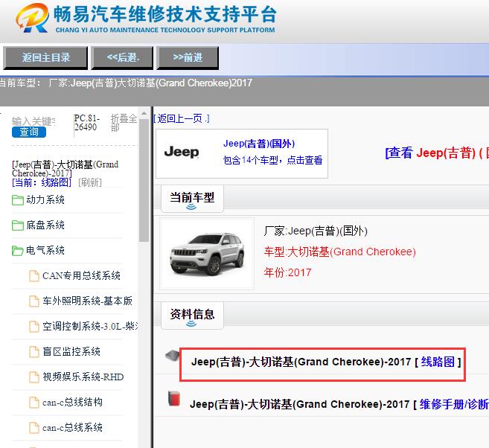Click the Grand Cherokee car thumbnail
This screenshot has width=489, height=448.
207,254
